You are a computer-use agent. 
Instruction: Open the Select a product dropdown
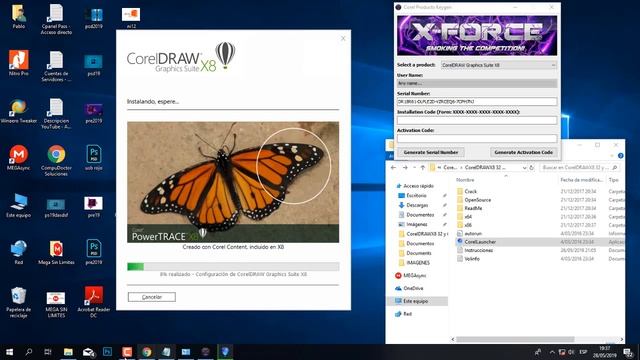click(499, 65)
